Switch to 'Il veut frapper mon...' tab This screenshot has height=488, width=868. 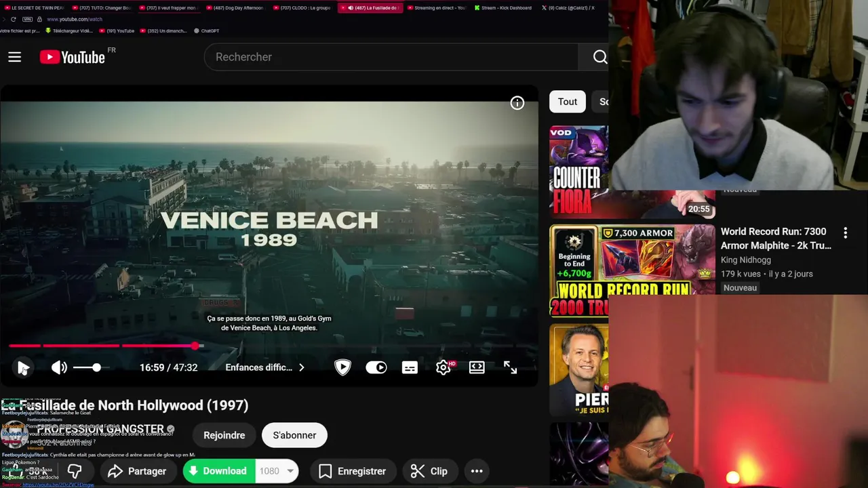tap(167, 8)
